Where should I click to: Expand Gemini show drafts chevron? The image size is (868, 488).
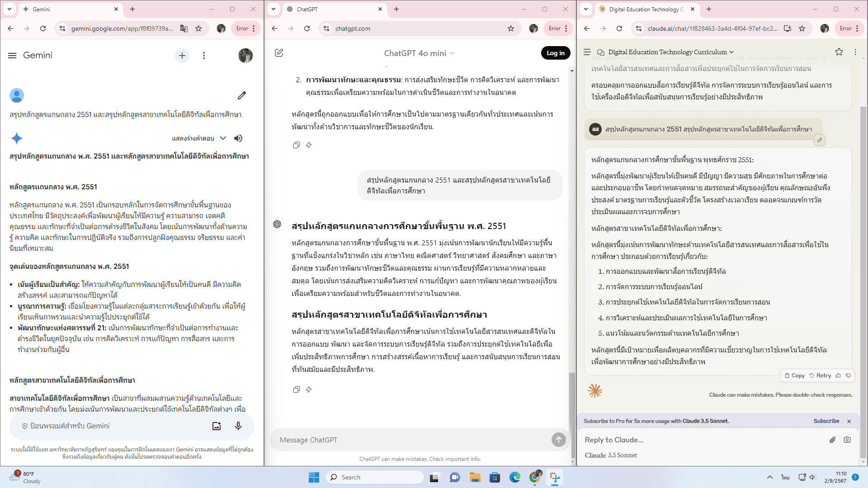(223, 138)
